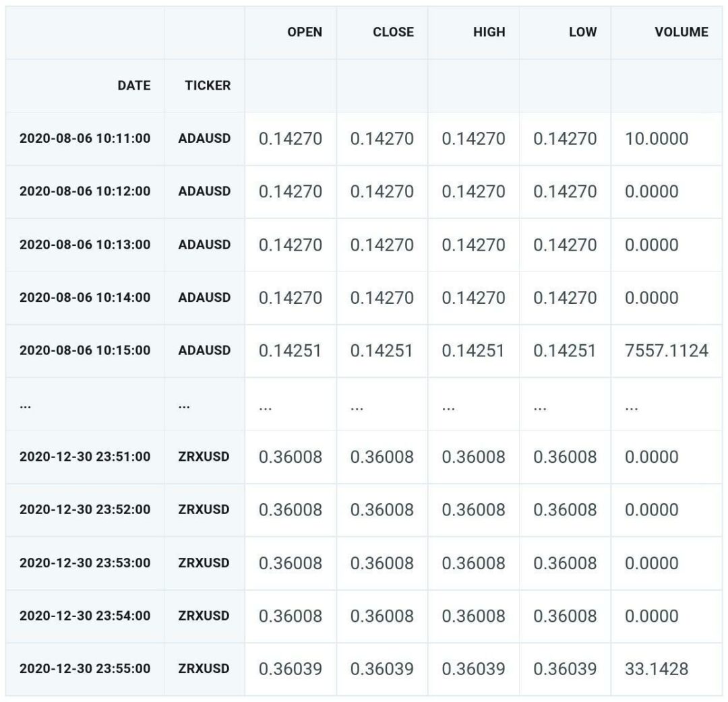Viewport: 728px width, 702px height.
Task: Click the date 2020-08-06 10:13:00
Action: tap(85, 245)
